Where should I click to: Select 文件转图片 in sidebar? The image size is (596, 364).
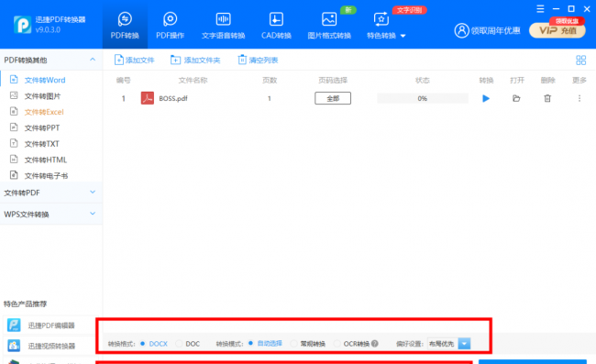pos(42,96)
